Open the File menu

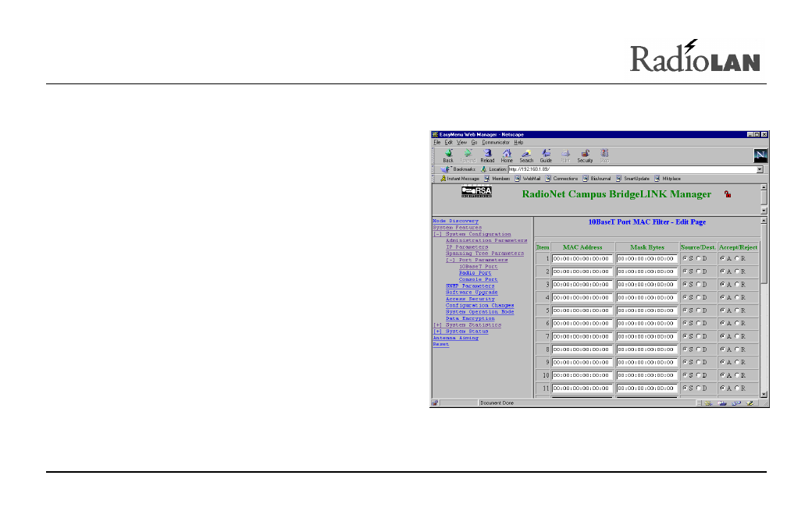tap(437, 142)
